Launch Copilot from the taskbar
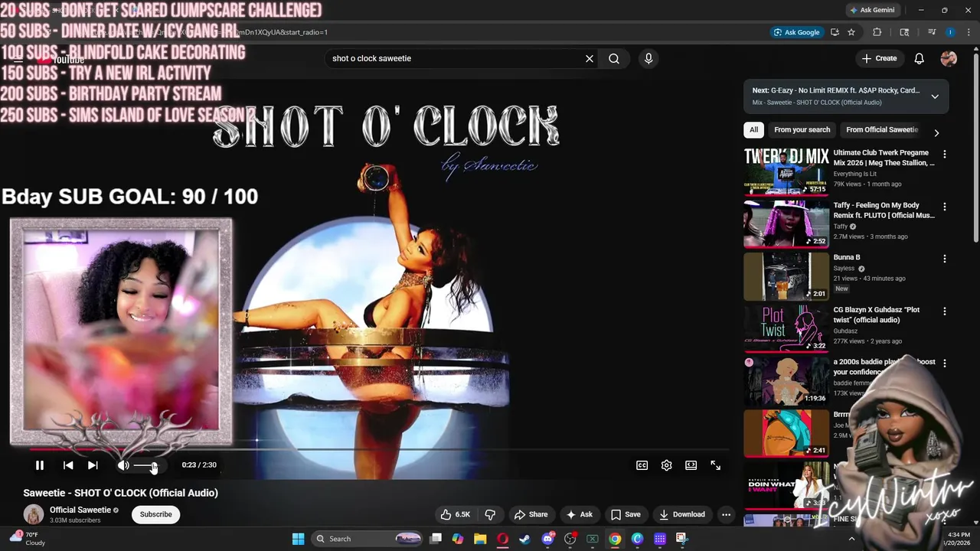Screen dimensions: 980x551 [x=458, y=539]
